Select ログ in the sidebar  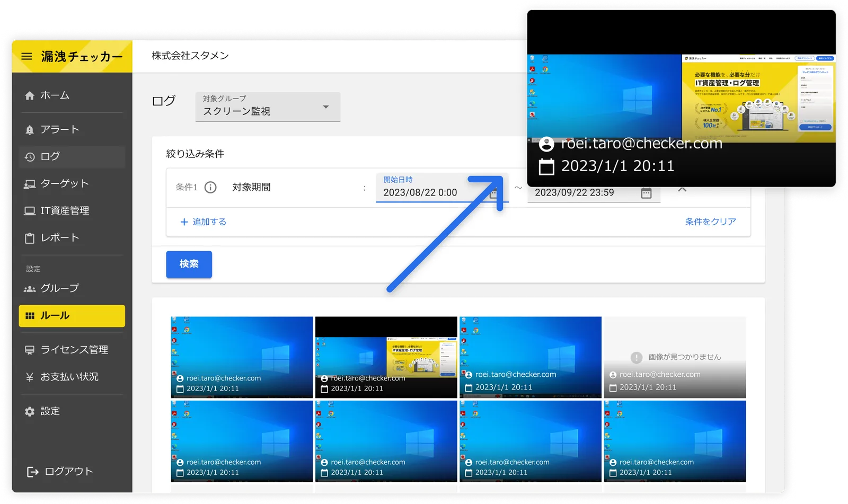click(x=72, y=157)
